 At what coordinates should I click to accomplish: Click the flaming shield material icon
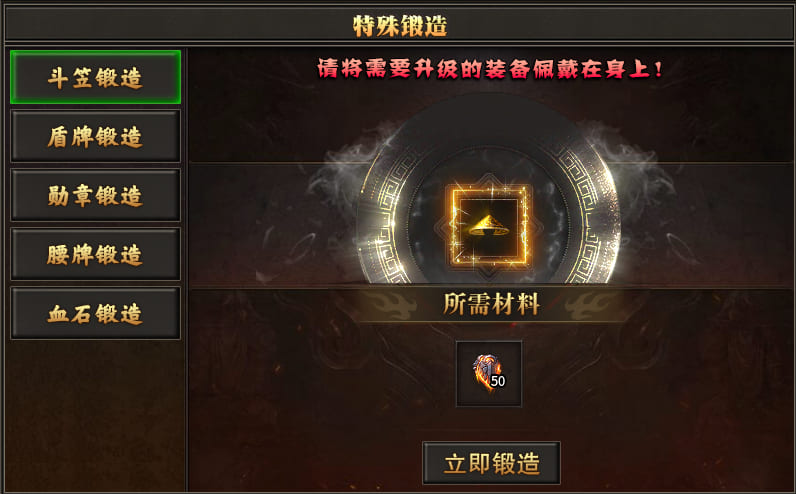click(486, 372)
